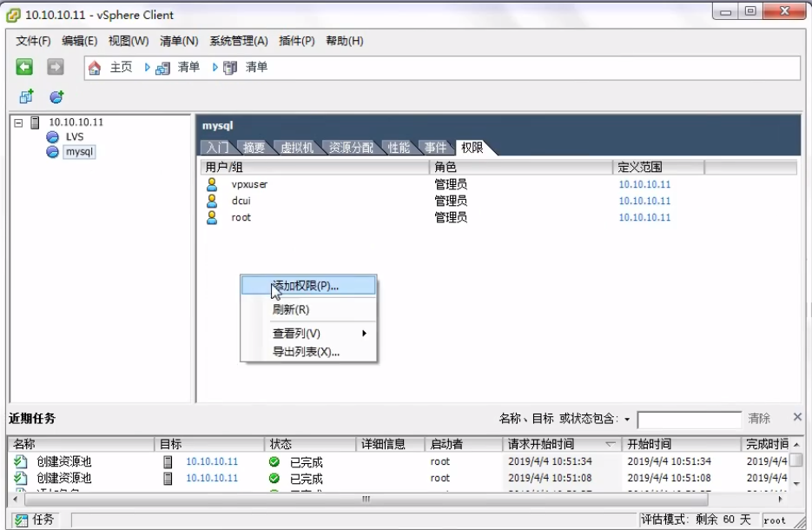Click the horizontal scrollbar in recent tasks
Viewport: 812px width, 530px height.
366,500
